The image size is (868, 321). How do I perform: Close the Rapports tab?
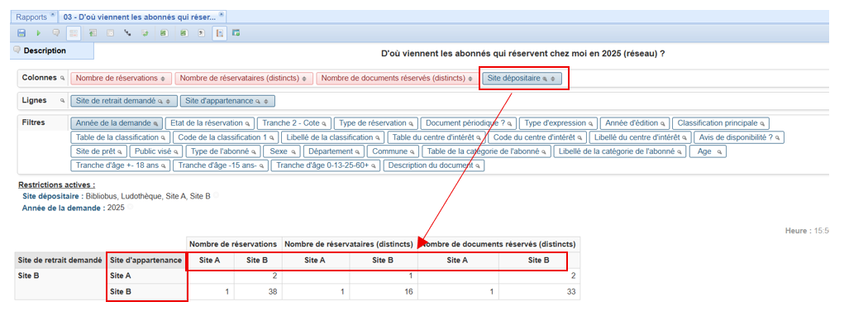pos(53,14)
